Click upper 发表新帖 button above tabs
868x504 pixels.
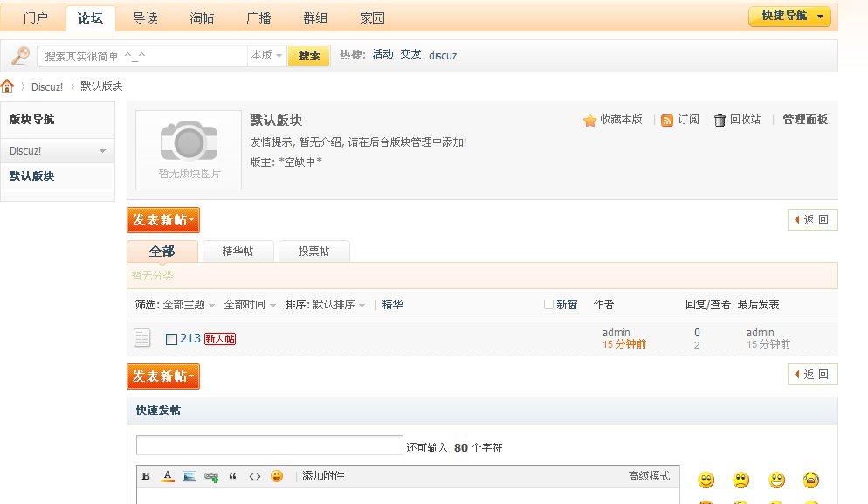163,220
